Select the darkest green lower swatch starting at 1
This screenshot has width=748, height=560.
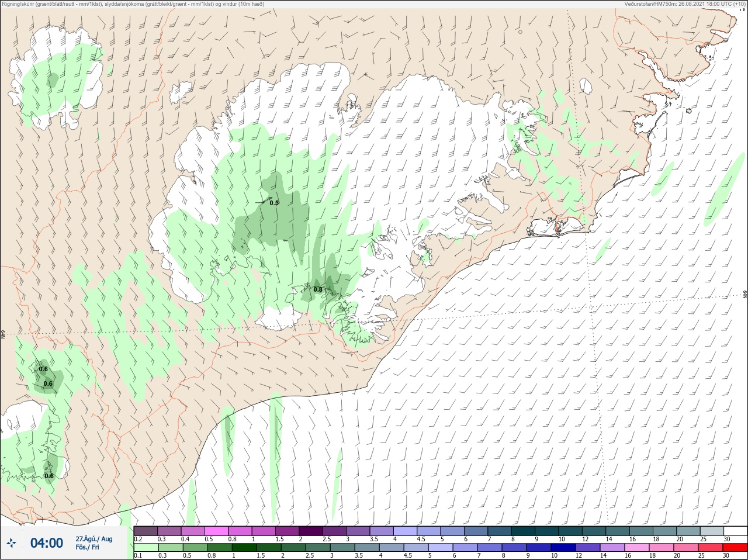[244, 548]
